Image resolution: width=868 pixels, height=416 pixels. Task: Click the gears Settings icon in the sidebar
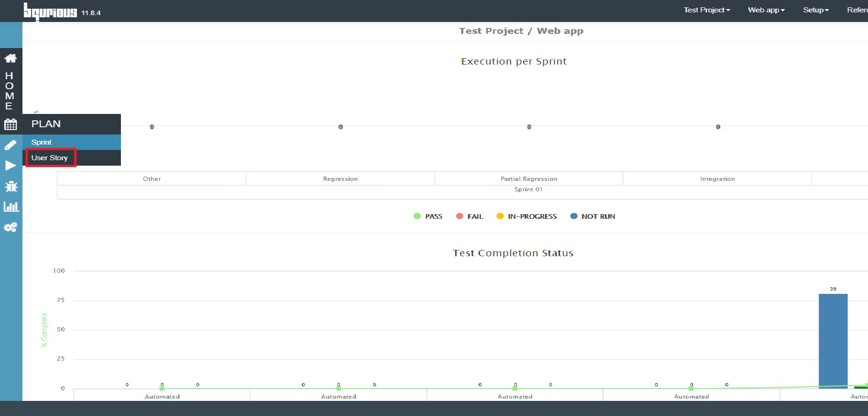(x=11, y=227)
